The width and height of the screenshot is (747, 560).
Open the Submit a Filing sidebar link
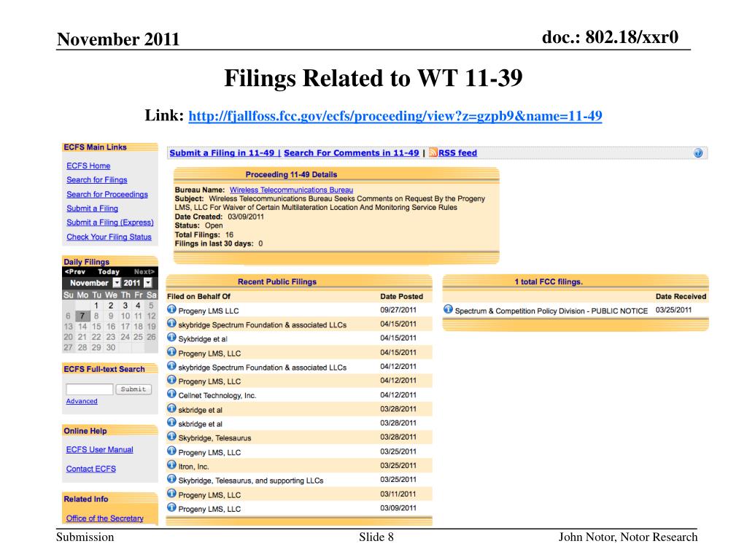[x=92, y=209]
